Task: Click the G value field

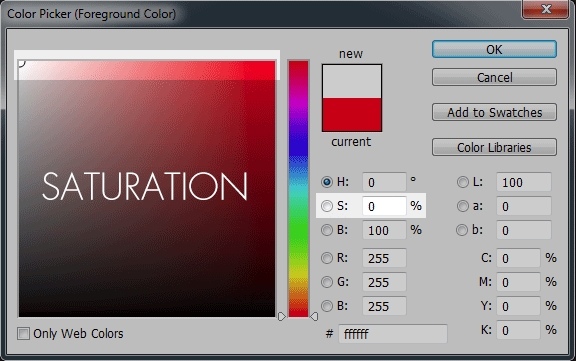Action: tap(384, 282)
